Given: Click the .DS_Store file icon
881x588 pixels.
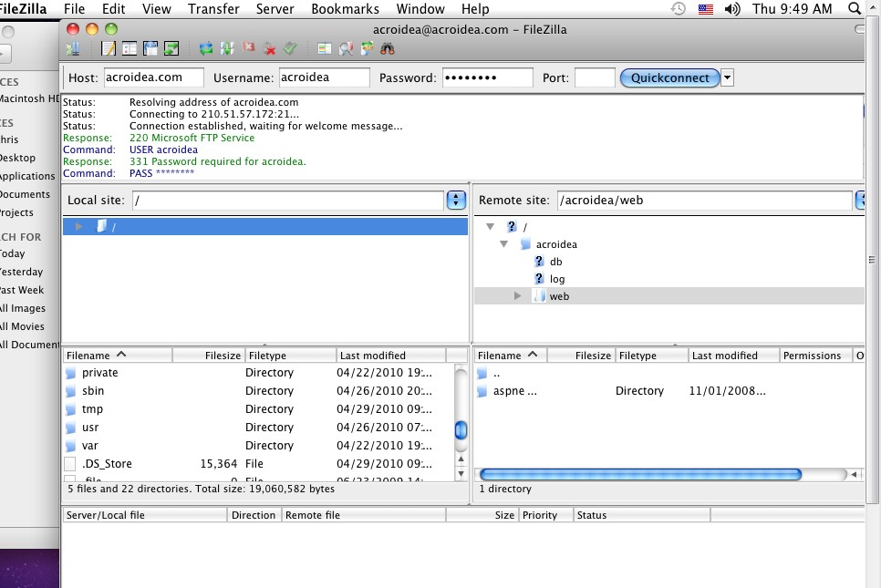Looking at the screenshot, I should [x=70, y=464].
